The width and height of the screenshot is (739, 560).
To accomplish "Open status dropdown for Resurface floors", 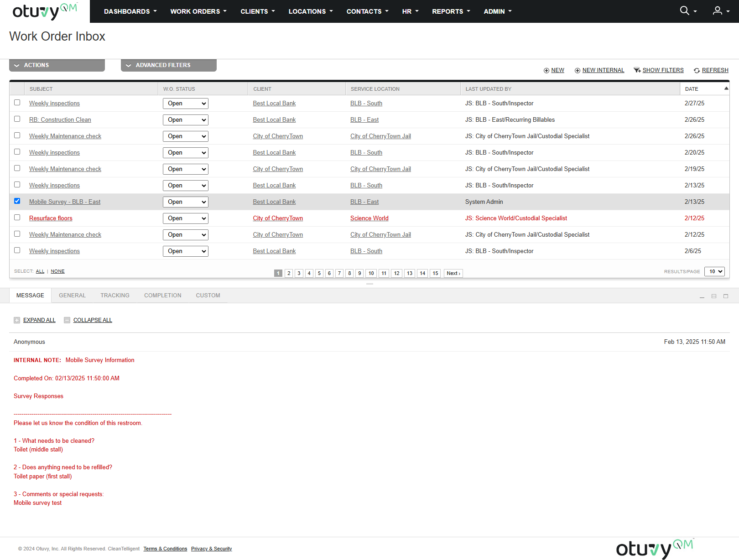I will pyautogui.click(x=186, y=218).
